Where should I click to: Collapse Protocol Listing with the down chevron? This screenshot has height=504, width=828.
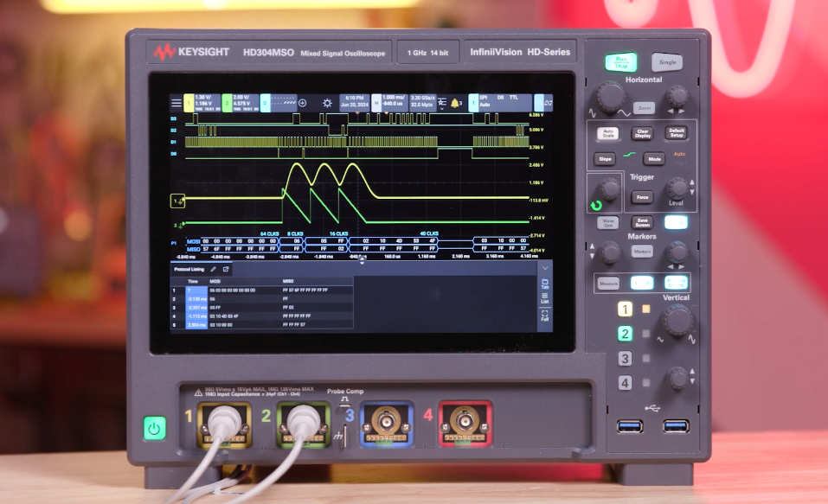pos(545,268)
